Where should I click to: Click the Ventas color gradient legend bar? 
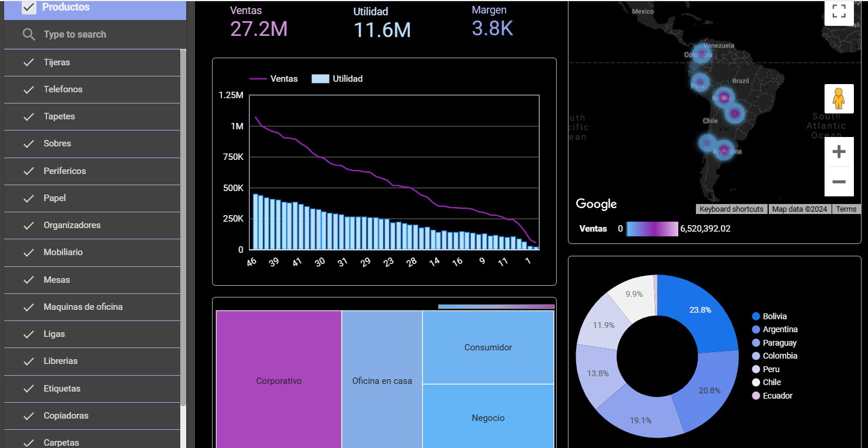point(652,229)
